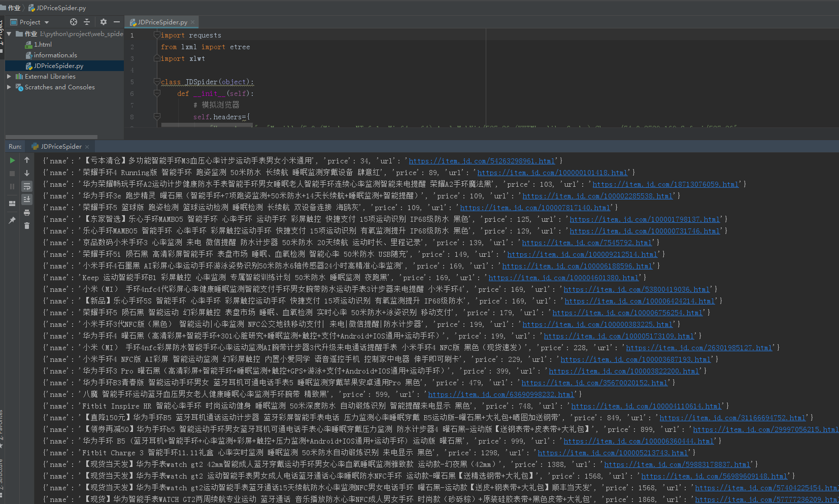
Task: Fold the self.headers block at line 8
Action: (x=157, y=117)
